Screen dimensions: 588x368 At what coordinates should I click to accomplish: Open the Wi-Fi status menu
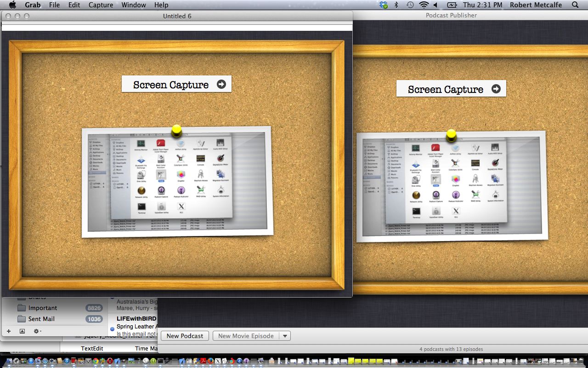point(424,5)
